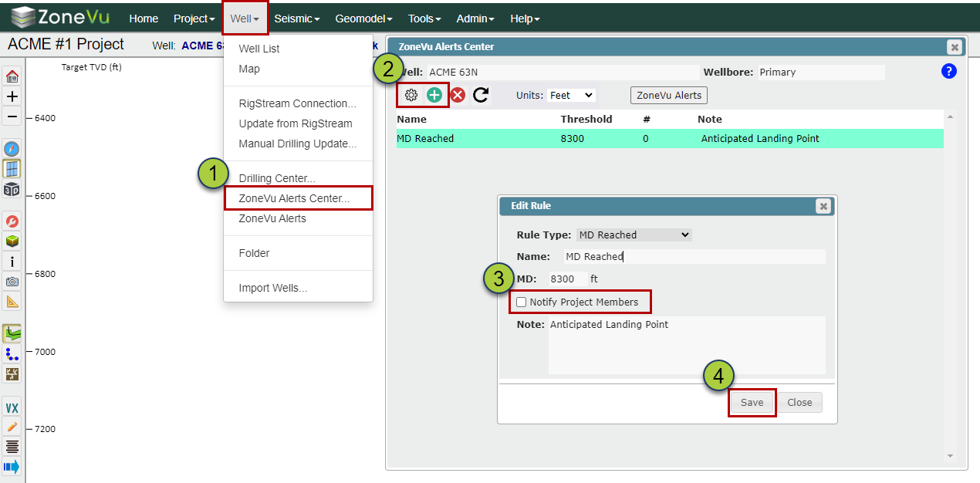
Task: Go to Home in the navbar
Action: point(144,19)
